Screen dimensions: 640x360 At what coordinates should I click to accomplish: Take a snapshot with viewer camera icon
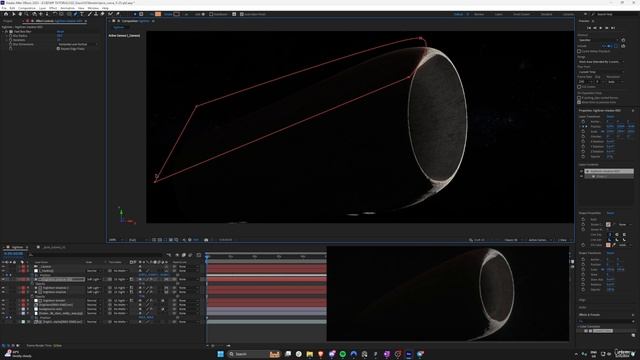pos(206,240)
